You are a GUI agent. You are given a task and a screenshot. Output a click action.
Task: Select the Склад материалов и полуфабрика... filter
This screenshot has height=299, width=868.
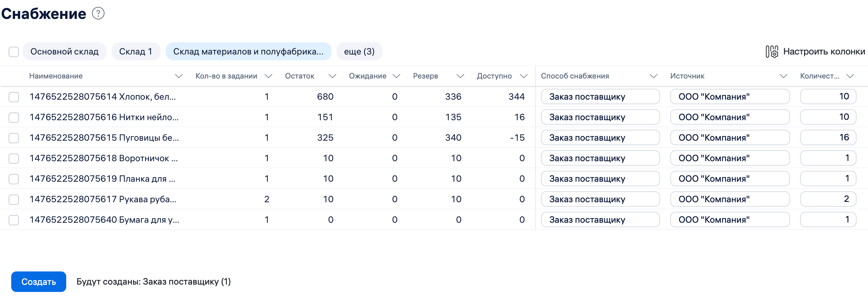click(248, 52)
